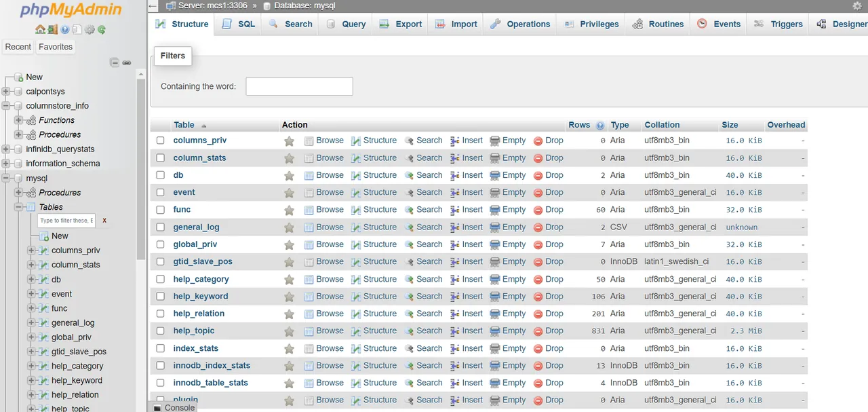Collapse the mysql database node
The height and width of the screenshot is (412, 868).
coord(5,179)
